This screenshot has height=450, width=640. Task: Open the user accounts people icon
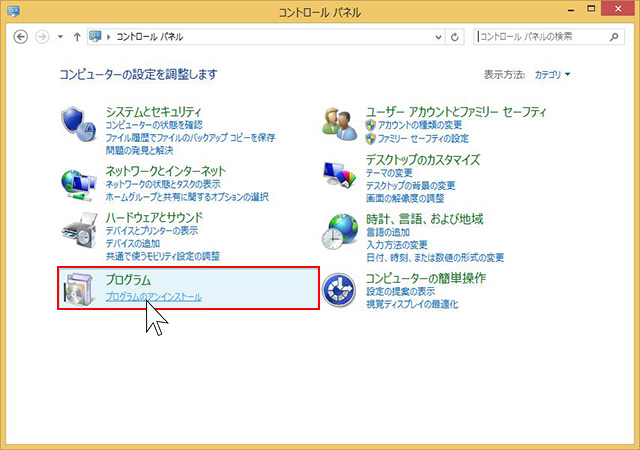click(339, 124)
